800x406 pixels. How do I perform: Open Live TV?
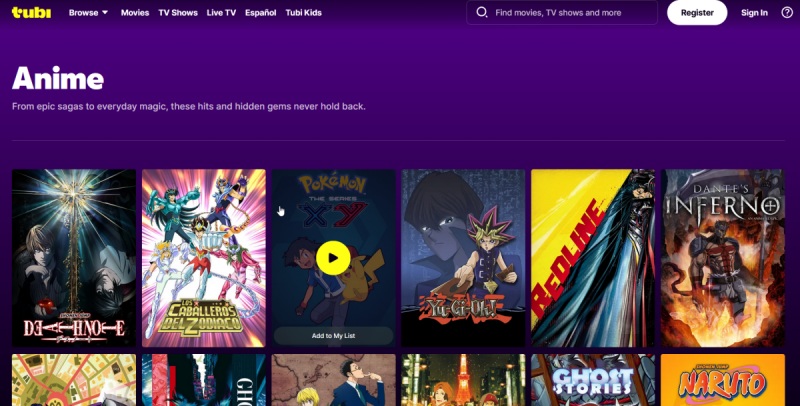tap(221, 13)
